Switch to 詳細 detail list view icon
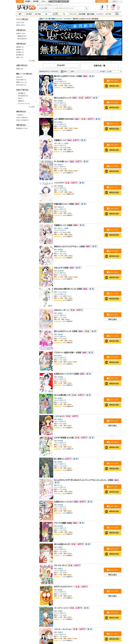Screen dimensions: 138x644 point(64,71)
